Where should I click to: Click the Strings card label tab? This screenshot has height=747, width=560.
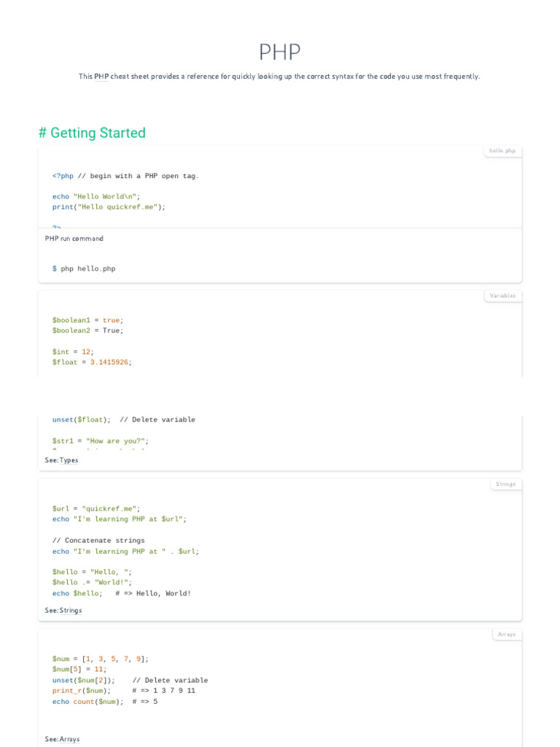pos(506,484)
